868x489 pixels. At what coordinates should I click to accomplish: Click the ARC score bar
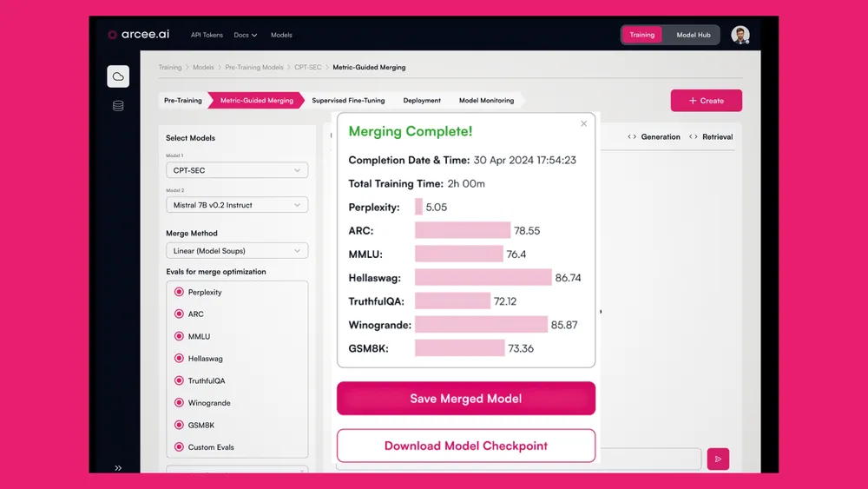tap(463, 230)
